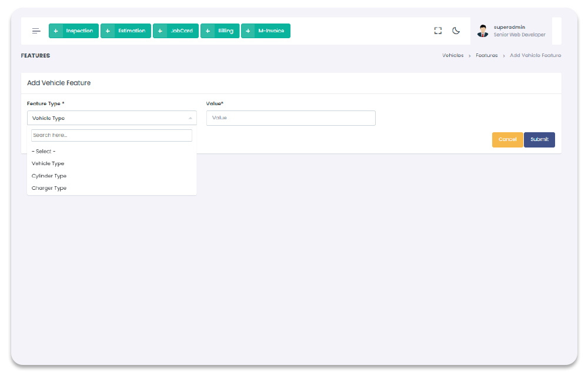The height and width of the screenshot is (372, 588).
Task: Open the Vehicles breadcrumb link
Action: point(453,55)
